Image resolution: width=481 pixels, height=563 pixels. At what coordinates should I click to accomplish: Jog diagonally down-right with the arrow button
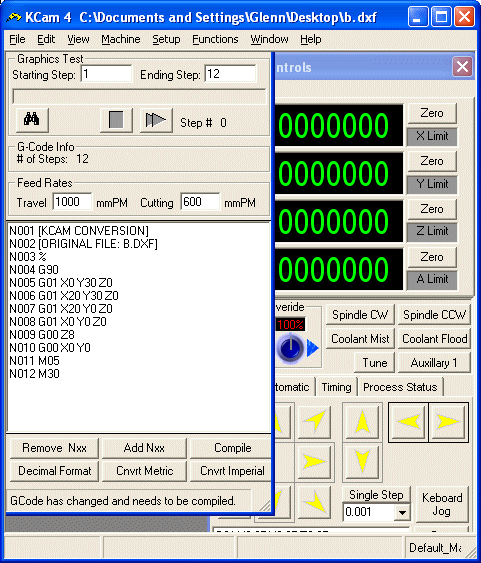coord(314,502)
